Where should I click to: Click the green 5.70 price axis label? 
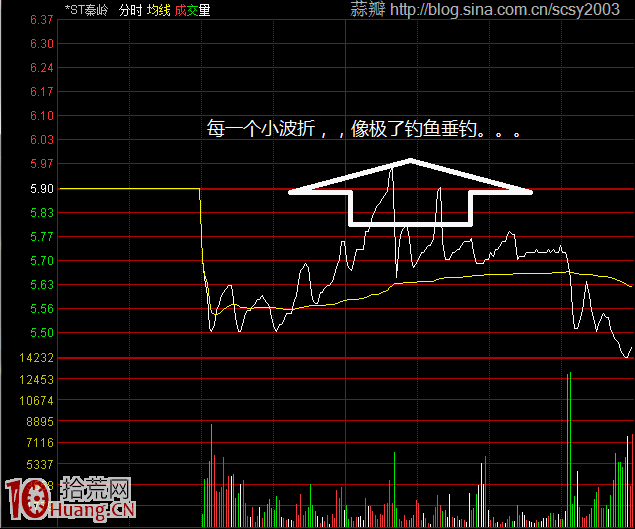point(42,260)
